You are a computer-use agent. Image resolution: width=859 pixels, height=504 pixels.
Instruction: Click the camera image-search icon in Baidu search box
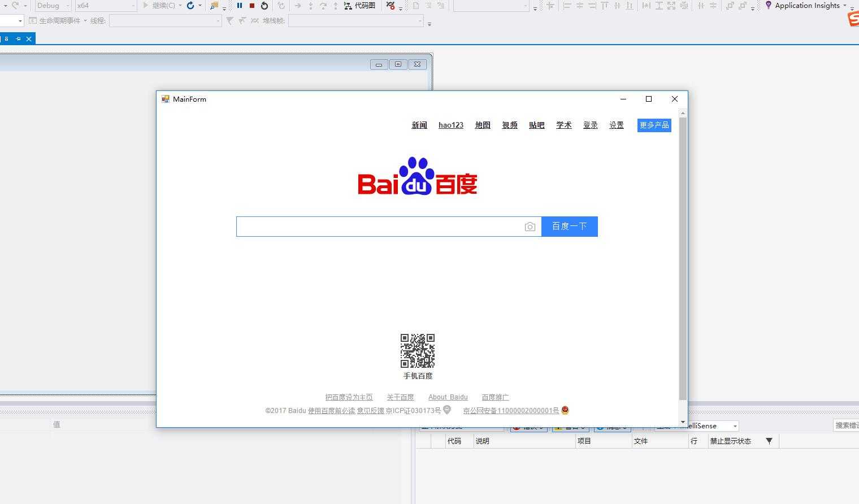pyautogui.click(x=530, y=227)
